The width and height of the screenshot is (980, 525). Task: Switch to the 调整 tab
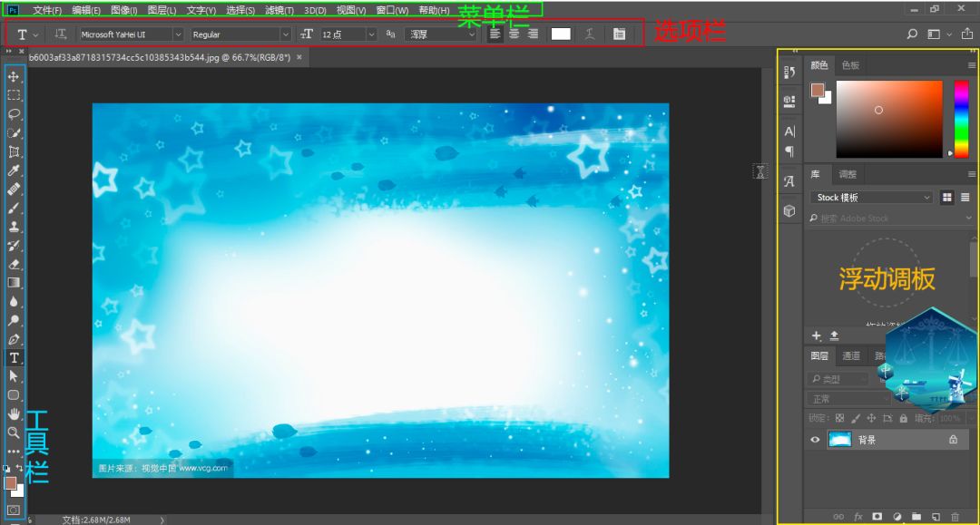click(848, 174)
